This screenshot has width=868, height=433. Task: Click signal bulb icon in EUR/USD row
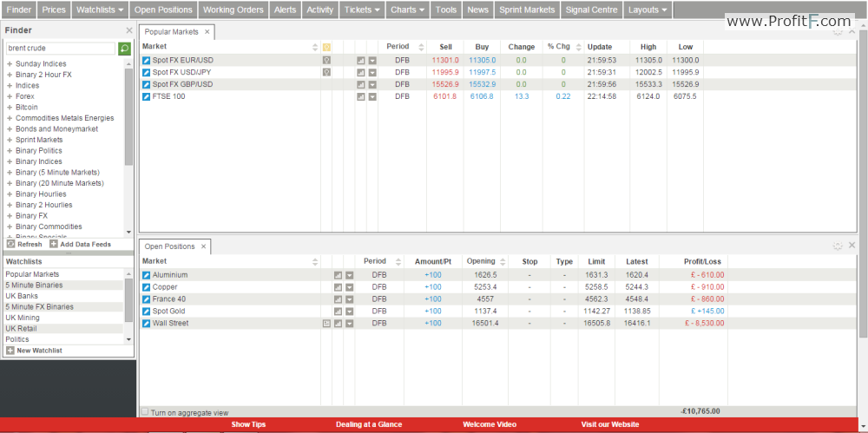pos(326,60)
